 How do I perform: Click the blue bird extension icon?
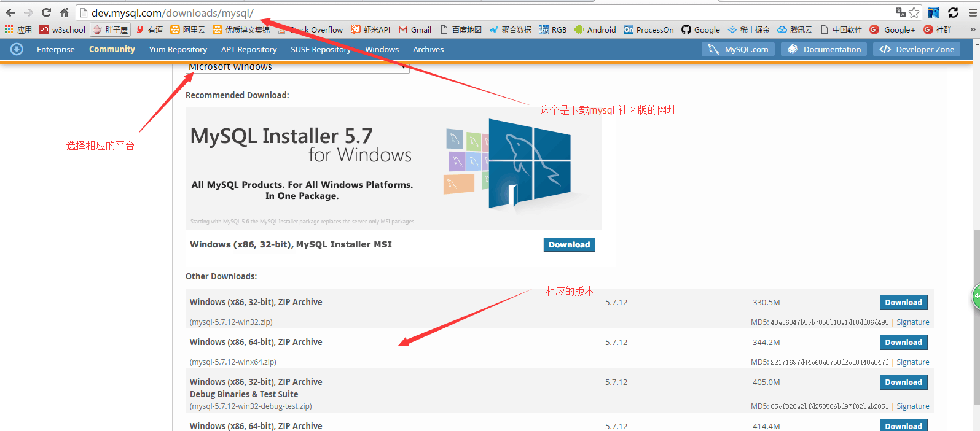pos(933,12)
